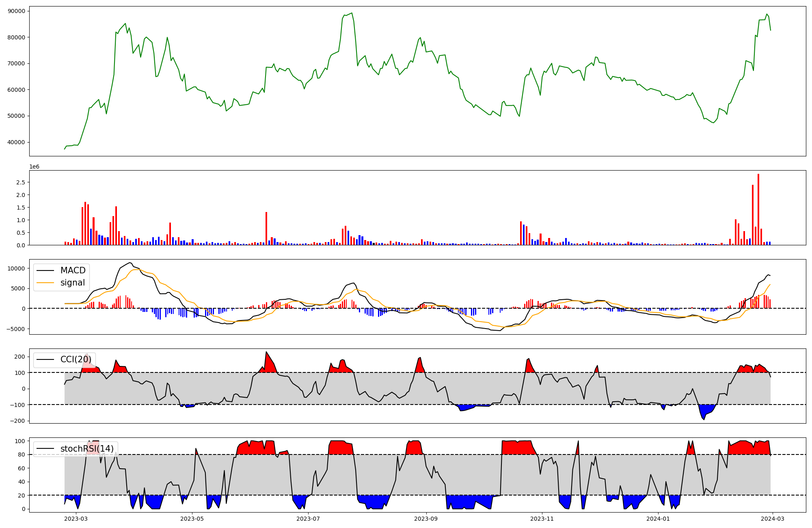Click the 40000 price axis tick label
The image size is (812, 528).
pos(16,142)
